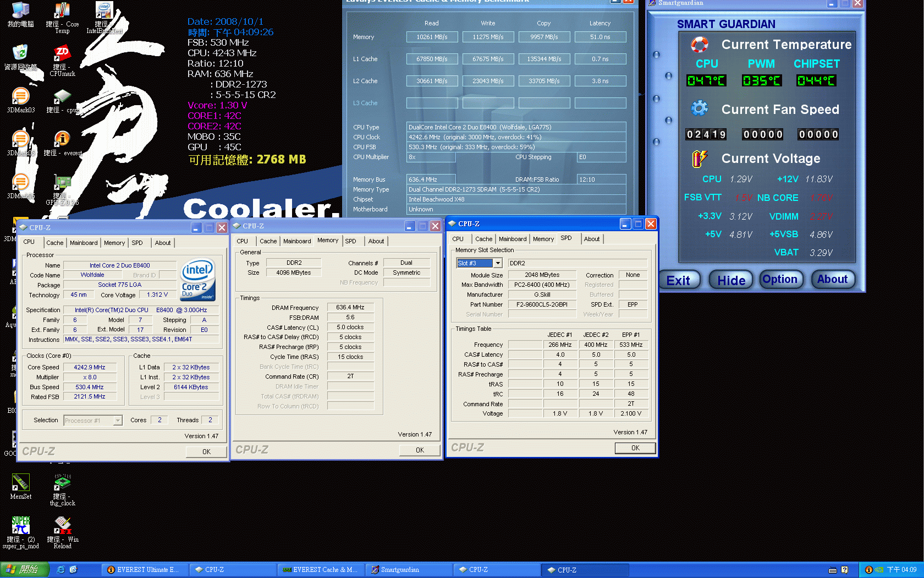Viewport: 924px width, 578px height.
Task: Click the Core Speed 4242.9 MHz field
Action: coord(90,367)
